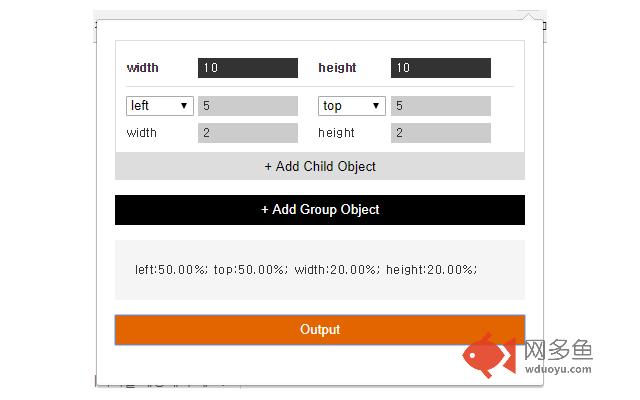The image size is (640, 400).
Task: Select the child height field showing 2
Action: coord(441,133)
